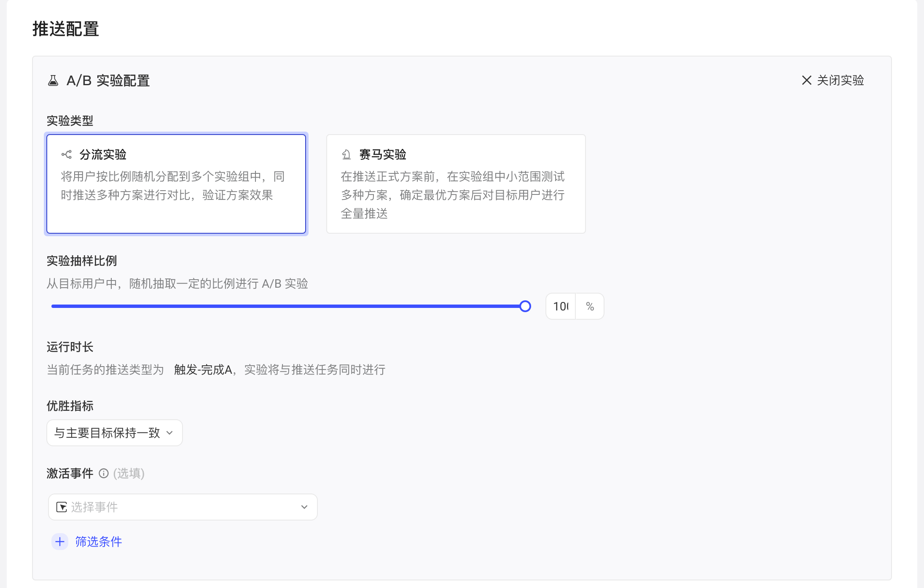Click the plus icon before 筛选条件

[x=60, y=542]
